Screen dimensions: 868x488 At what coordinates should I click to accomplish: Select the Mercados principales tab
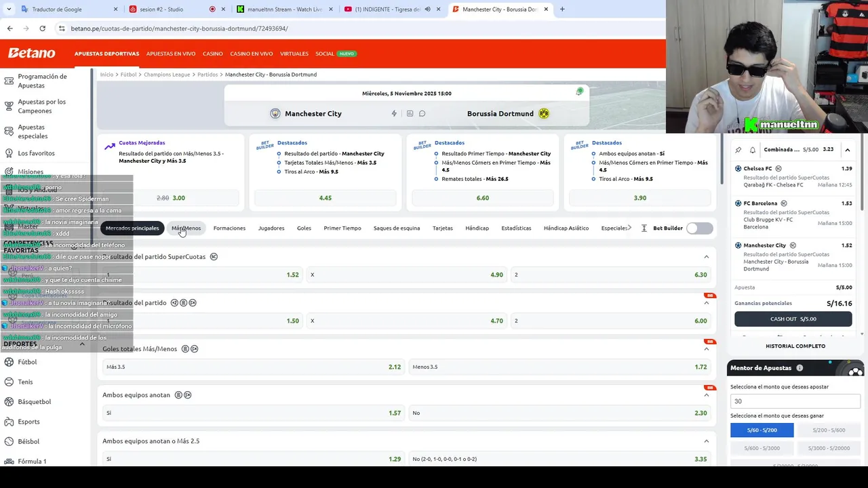point(132,228)
